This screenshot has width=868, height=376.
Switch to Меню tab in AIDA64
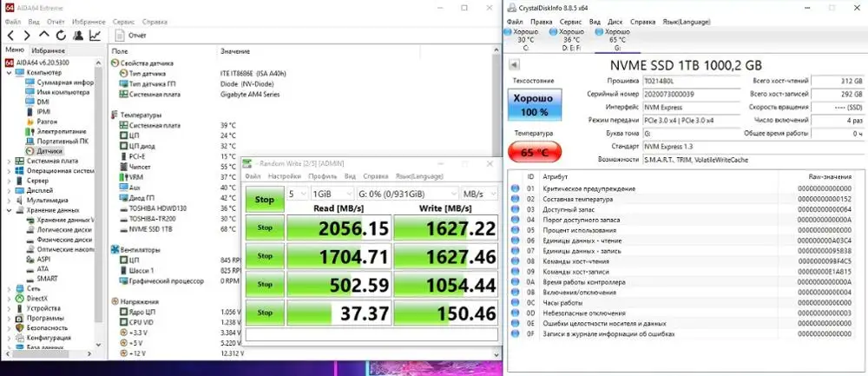[15, 49]
